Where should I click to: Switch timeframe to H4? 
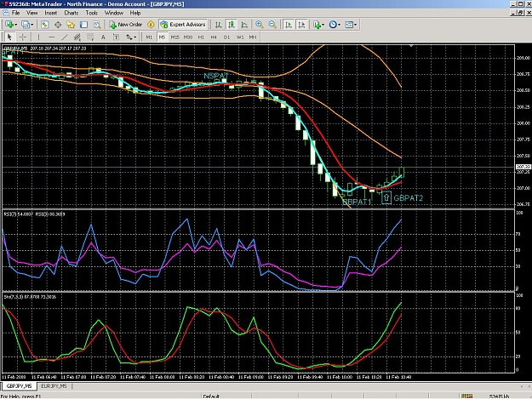(214, 37)
